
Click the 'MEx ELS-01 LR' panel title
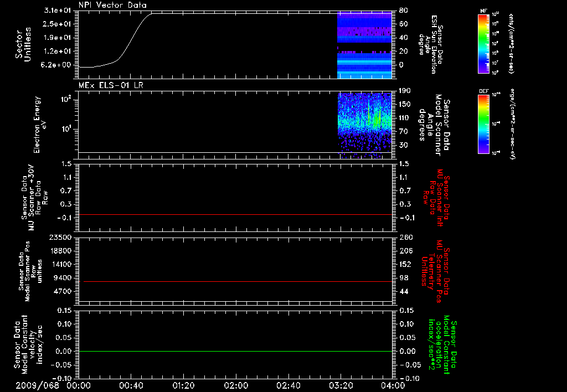coord(111,85)
